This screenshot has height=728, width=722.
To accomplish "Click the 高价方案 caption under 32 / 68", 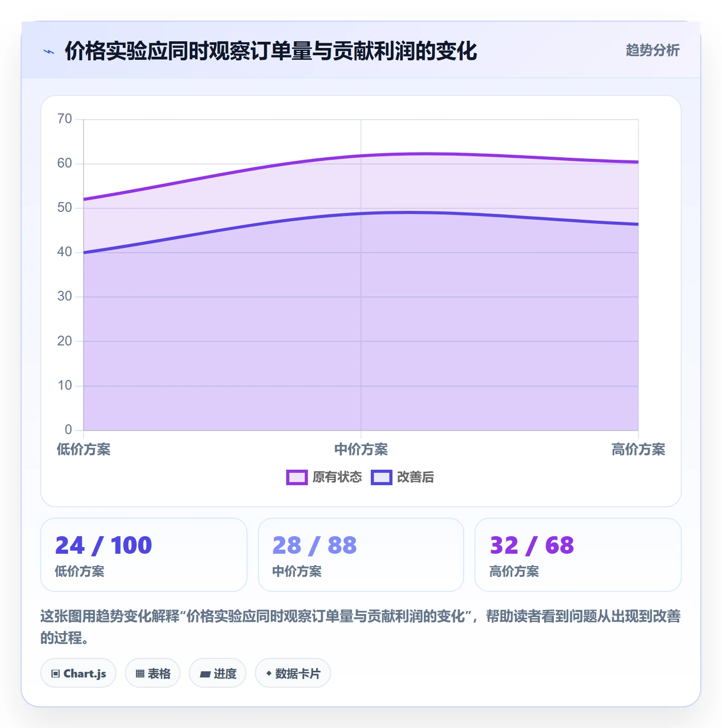I will coord(514,571).
